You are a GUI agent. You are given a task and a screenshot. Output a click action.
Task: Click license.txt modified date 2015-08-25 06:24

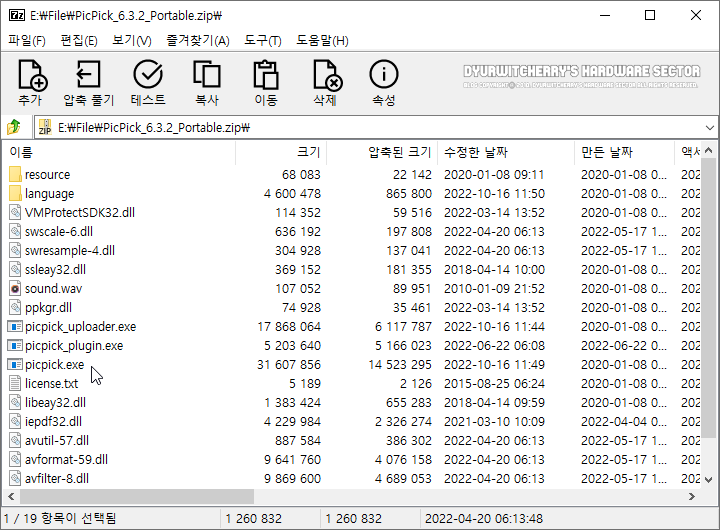pos(494,383)
